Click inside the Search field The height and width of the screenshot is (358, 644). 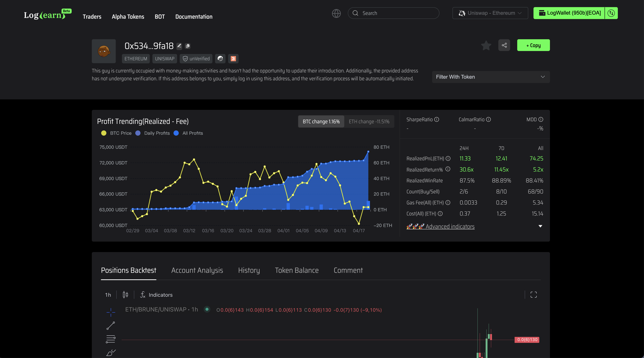pos(393,13)
